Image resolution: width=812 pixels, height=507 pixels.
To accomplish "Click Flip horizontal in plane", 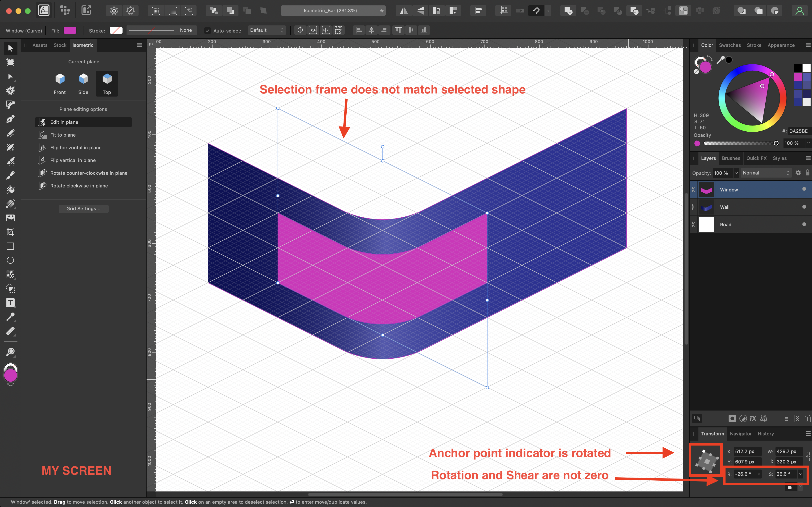I will point(84,148).
